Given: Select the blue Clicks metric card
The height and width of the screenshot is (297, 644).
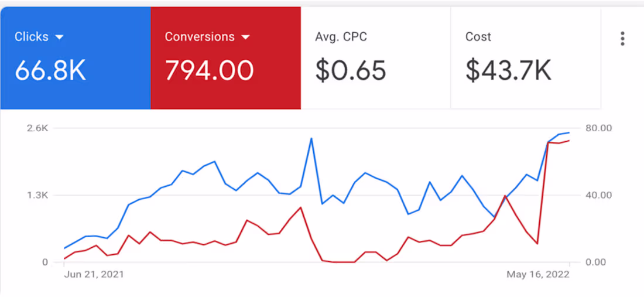Looking at the screenshot, I should click(x=76, y=58).
